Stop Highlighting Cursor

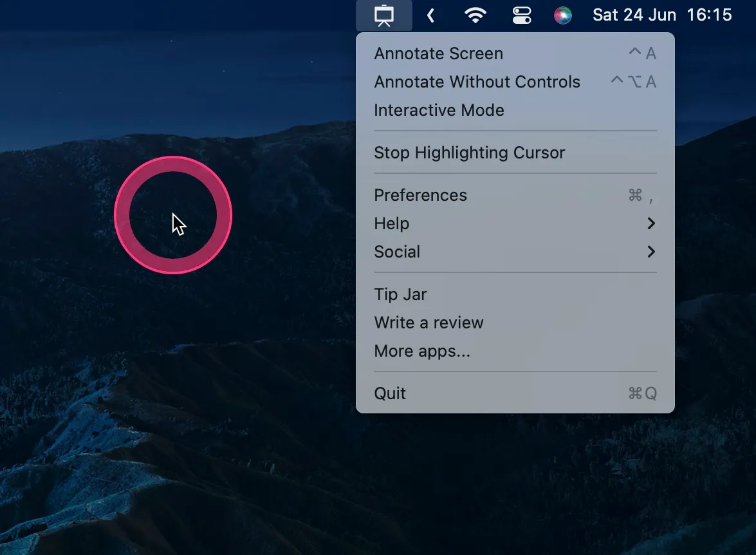[x=469, y=153]
